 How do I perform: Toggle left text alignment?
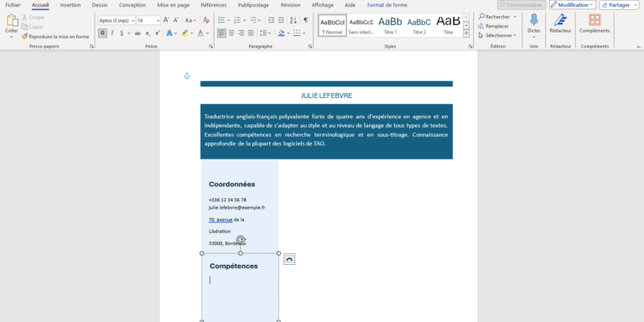[221, 34]
